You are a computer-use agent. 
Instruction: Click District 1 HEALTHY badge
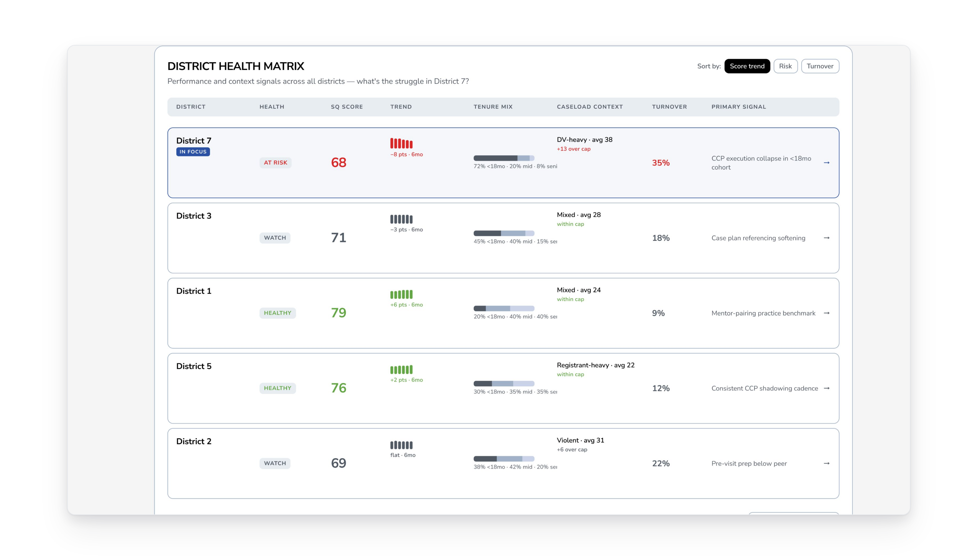[x=277, y=313]
